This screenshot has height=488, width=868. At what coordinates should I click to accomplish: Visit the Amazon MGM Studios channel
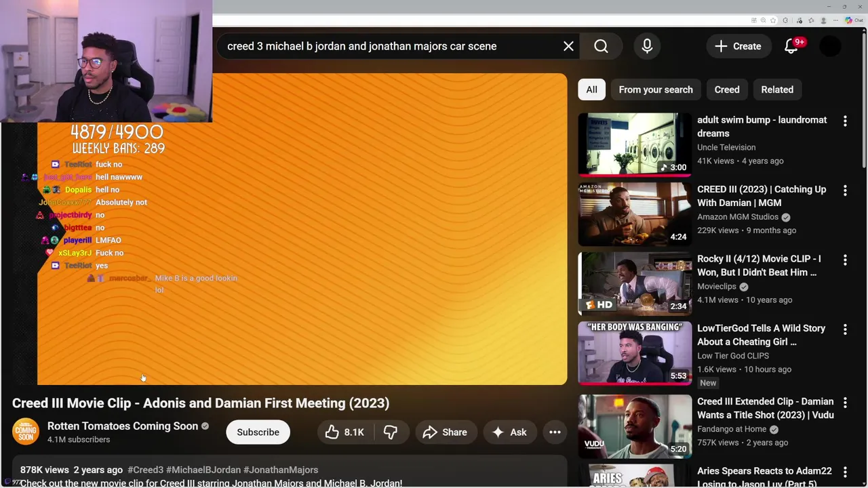(x=738, y=217)
